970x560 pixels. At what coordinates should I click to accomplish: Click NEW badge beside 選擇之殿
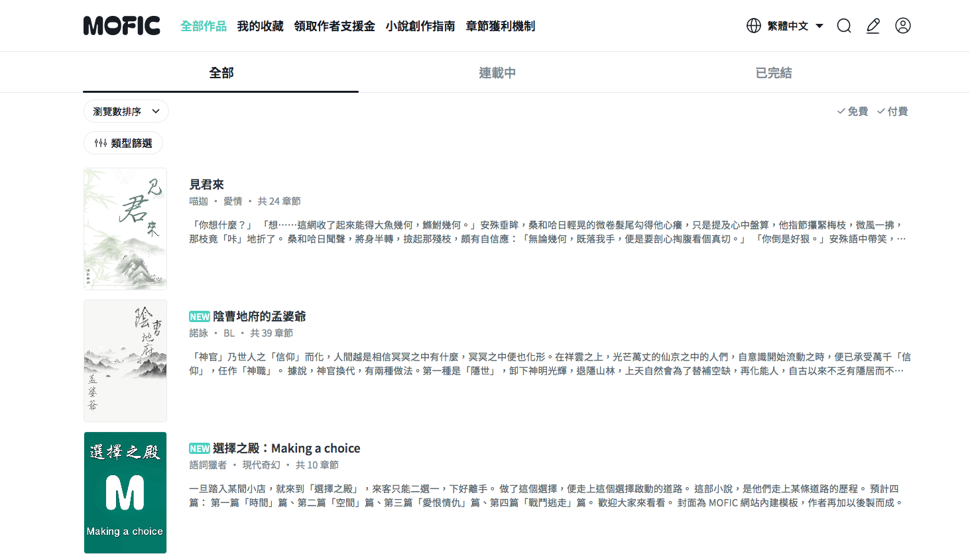coord(200,449)
